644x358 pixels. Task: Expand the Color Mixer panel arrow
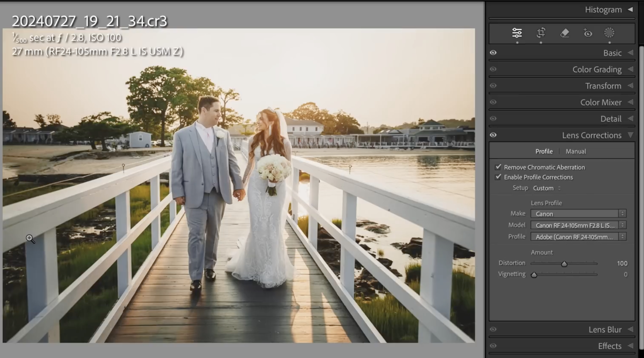pyautogui.click(x=631, y=102)
